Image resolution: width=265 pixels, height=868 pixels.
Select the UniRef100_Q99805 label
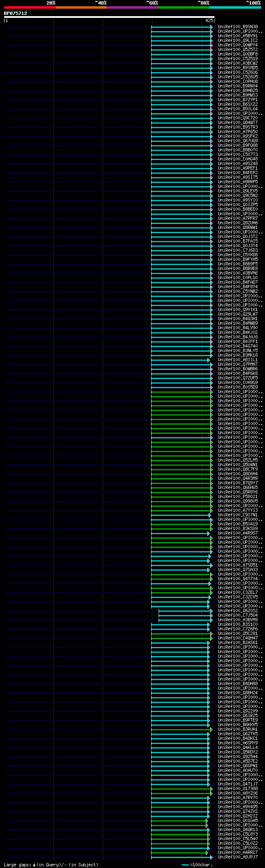238,501
